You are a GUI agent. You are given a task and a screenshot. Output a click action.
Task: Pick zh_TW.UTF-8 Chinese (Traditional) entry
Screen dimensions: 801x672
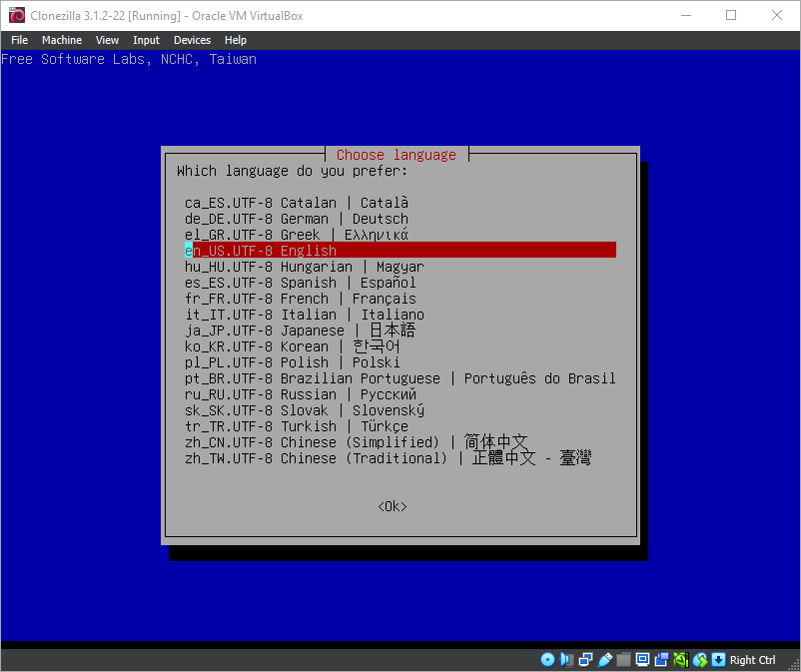[388, 458]
